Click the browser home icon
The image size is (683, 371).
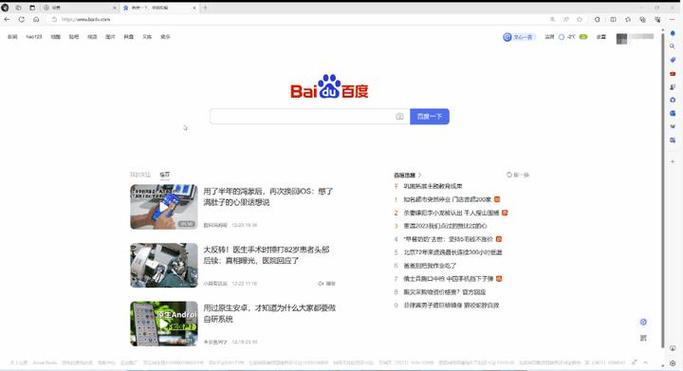pos(36,19)
